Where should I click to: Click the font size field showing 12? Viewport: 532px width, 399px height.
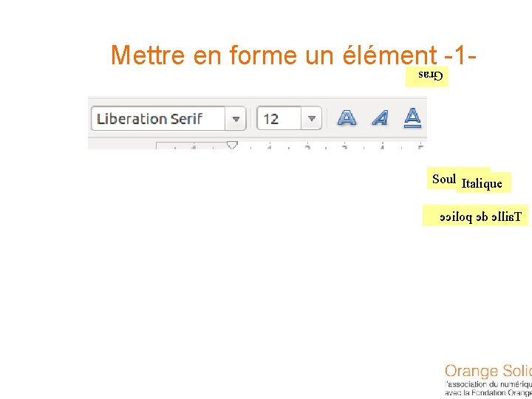coord(279,118)
